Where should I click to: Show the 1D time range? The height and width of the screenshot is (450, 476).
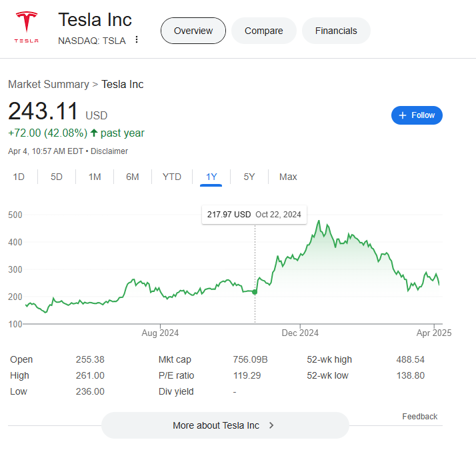coord(19,177)
